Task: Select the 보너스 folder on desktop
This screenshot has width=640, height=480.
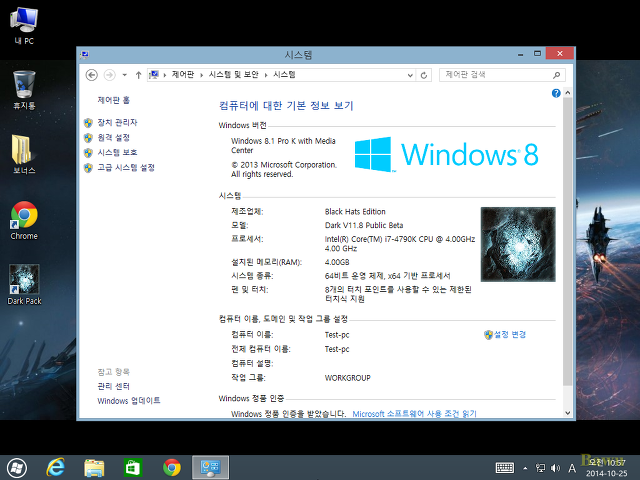Action: [x=24, y=154]
